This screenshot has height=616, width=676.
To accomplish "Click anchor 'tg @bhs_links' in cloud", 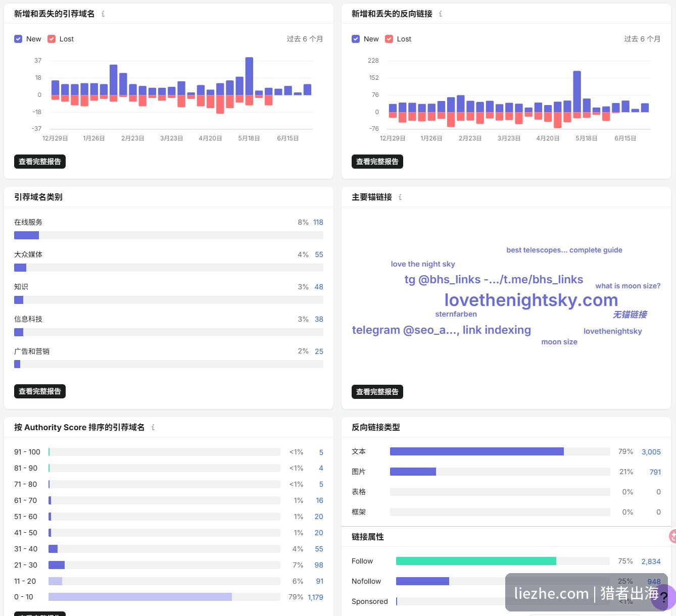I will 494,280.
